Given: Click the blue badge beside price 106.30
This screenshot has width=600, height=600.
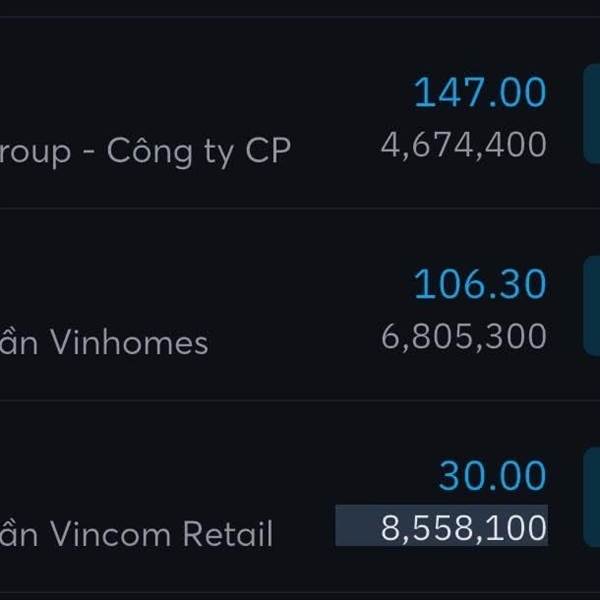Looking at the screenshot, I should [591, 305].
